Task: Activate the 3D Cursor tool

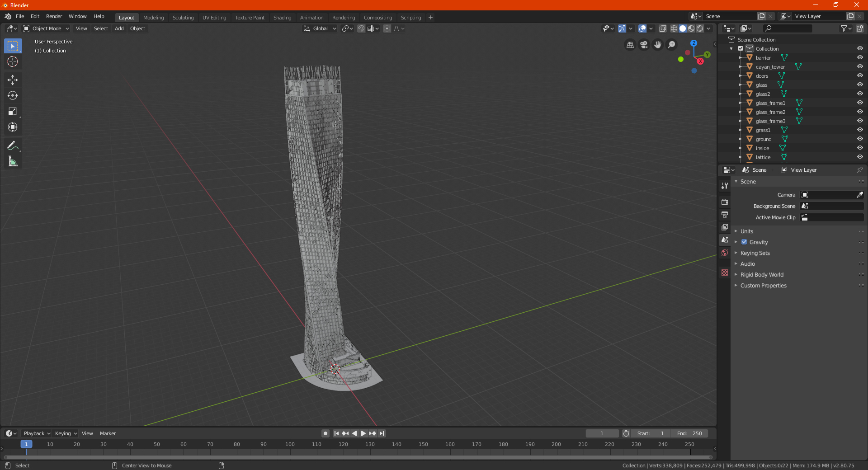Action: (x=13, y=61)
